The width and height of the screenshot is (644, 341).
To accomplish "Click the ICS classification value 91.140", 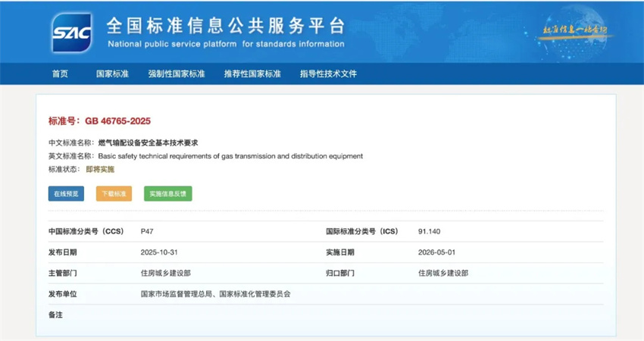I will [429, 231].
